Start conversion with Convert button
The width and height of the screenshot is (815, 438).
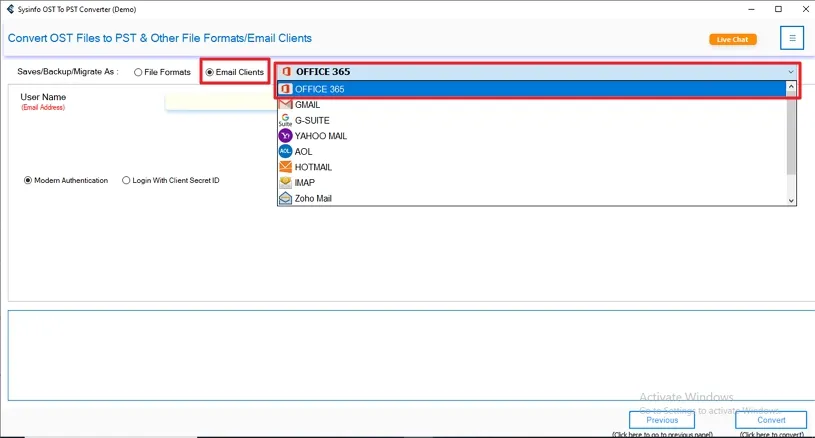[x=771, y=420]
